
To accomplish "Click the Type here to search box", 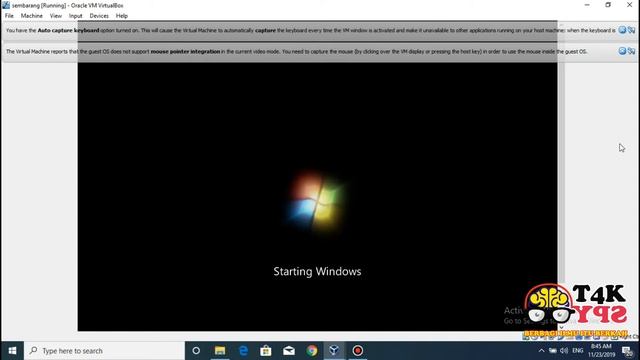I will tap(104, 351).
